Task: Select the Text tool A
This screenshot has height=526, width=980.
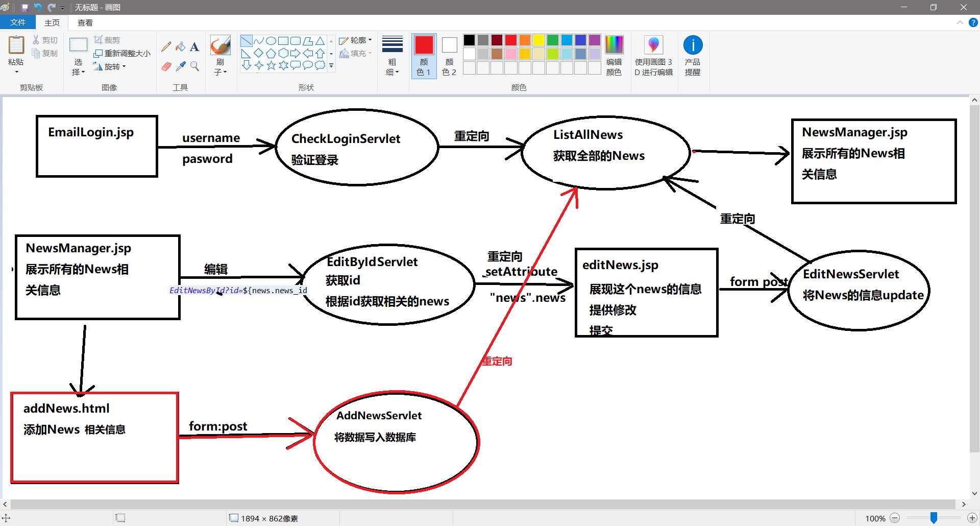Action: (194, 46)
